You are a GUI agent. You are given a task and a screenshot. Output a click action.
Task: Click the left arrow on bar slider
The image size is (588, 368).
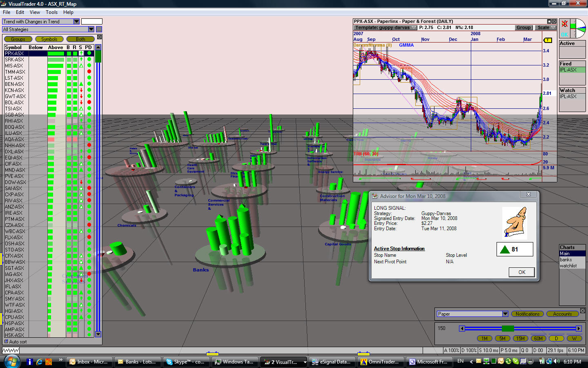(462, 328)
